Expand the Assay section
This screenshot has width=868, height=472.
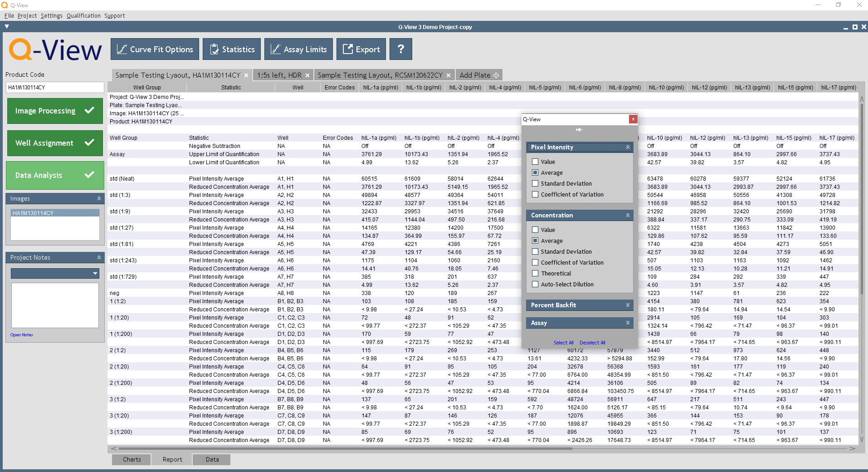coord(628,323)
